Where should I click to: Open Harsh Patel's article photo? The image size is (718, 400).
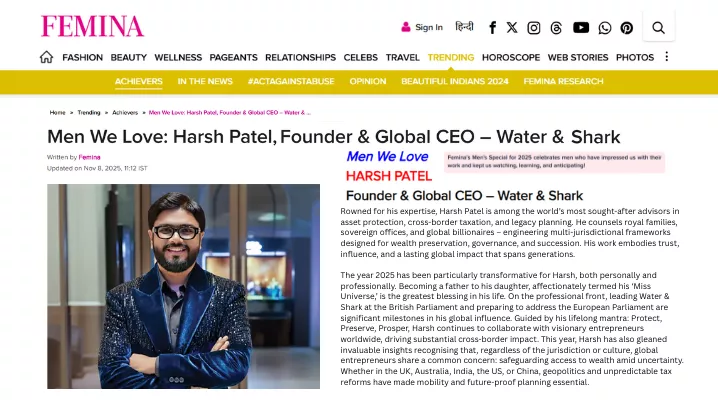pyautogui.click(x=184, y=286)
